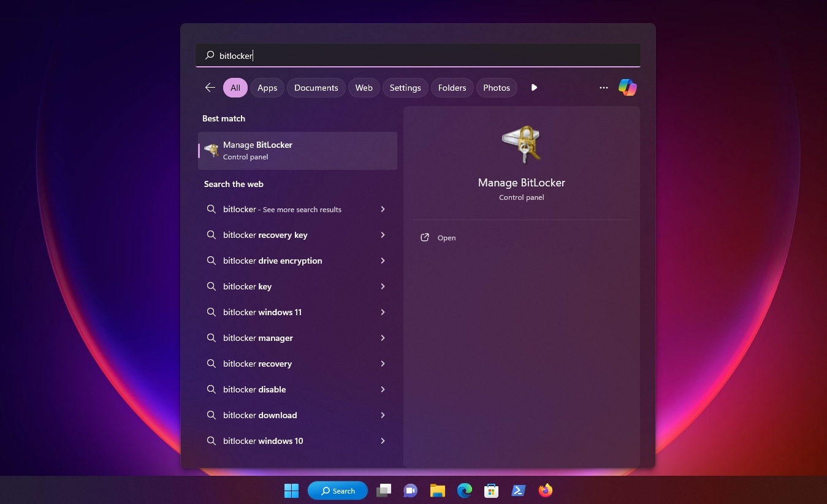The height and width of the screenshot is (504, 827).
Task: Expand chevron for 'bitlocker windows 10'
Action: pos(383,441)
